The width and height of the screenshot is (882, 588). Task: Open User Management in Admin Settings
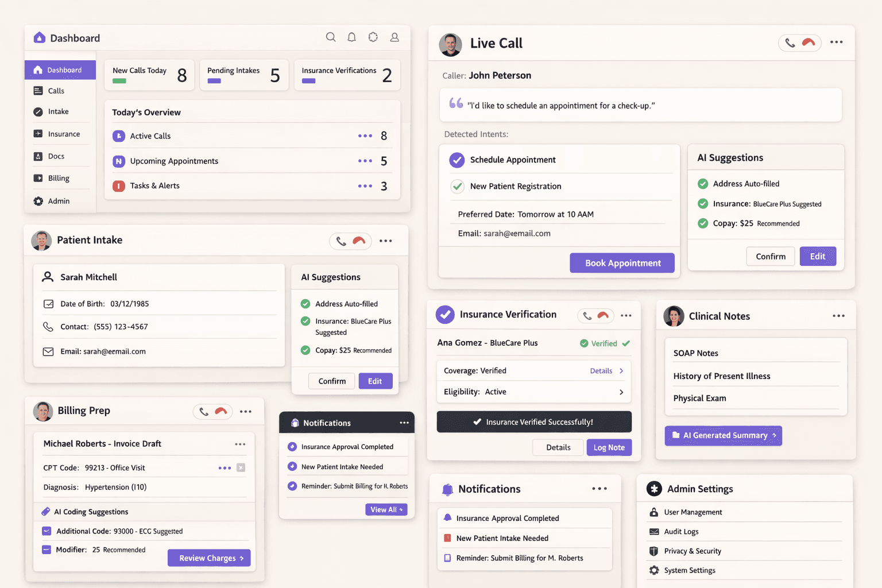(x=693, y=512)
